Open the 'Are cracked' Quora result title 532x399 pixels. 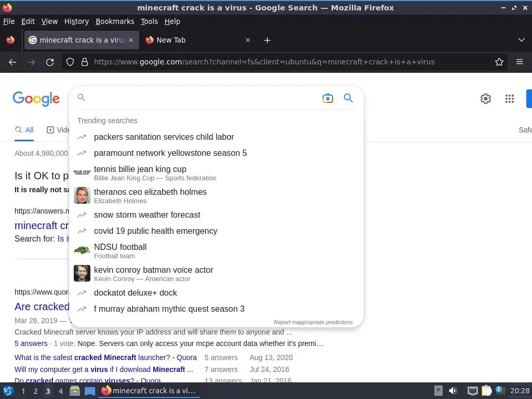[x=42, y=307]
